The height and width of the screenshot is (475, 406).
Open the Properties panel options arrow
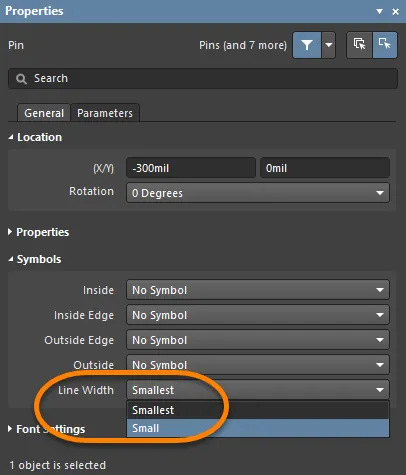point(379,12)
